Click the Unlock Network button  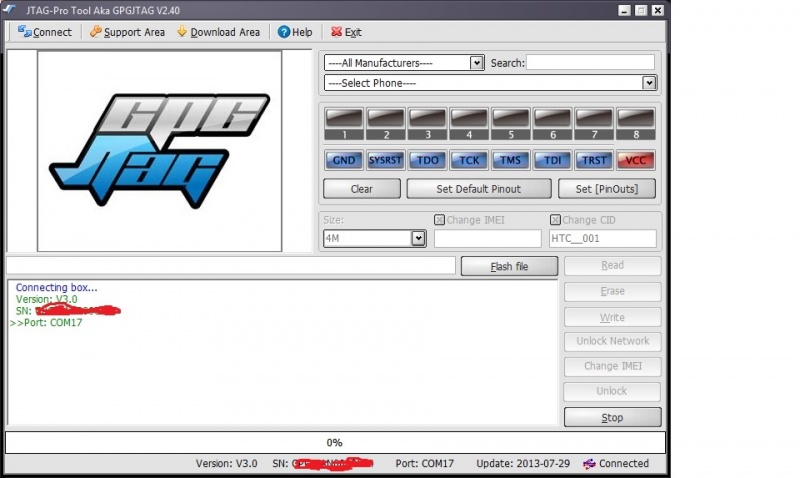coord(612,341)
